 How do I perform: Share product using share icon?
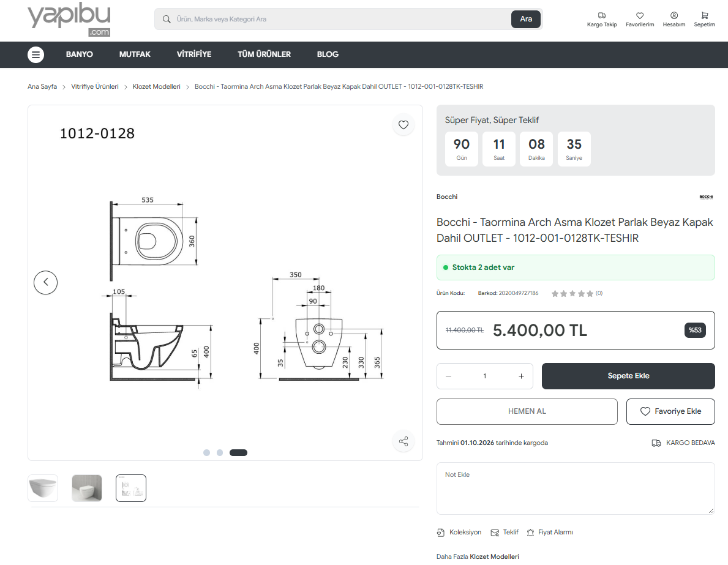[x=403, y=441]
